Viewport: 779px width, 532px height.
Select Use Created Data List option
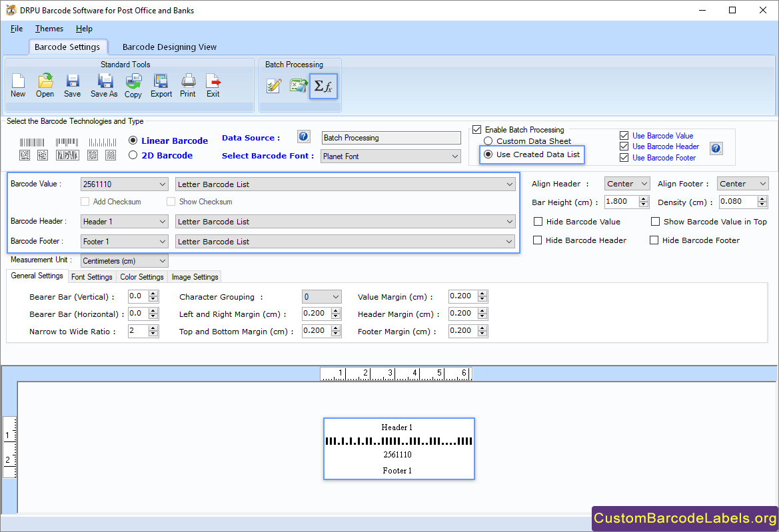pos(488,154)
